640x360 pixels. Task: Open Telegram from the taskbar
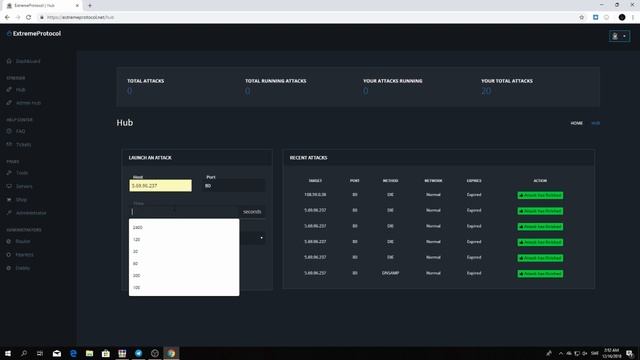pos(138,353)
